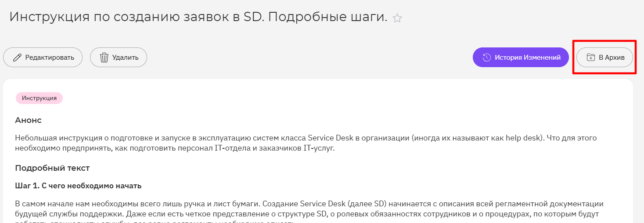The width and height of the screenshot is (644, 223).
Task: Delete the article with Удалить
Action: [x=119, y=58]
